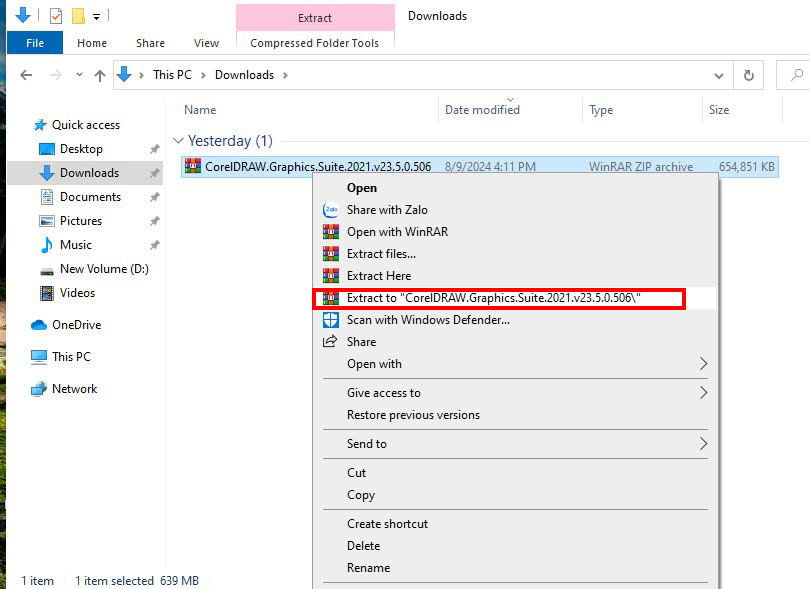810x589 pixels.
Task: Click the WinRAR archive file icon
Action: [193, 166]
